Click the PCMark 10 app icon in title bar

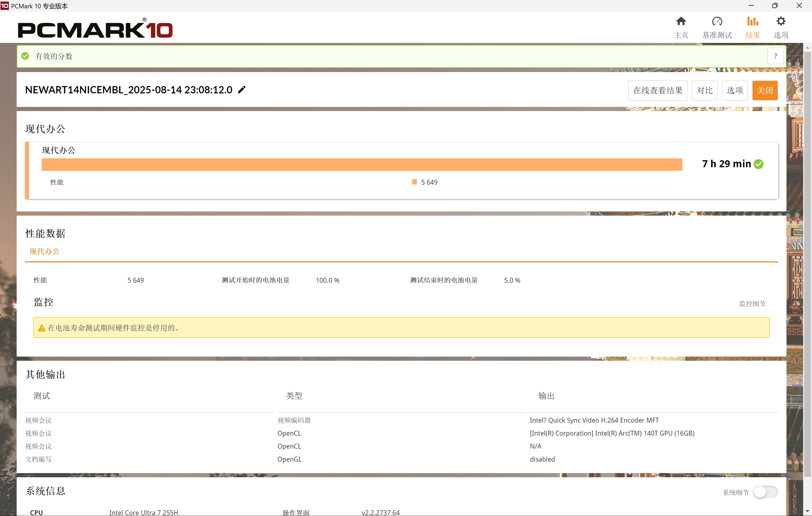click(x=5, y=5)
